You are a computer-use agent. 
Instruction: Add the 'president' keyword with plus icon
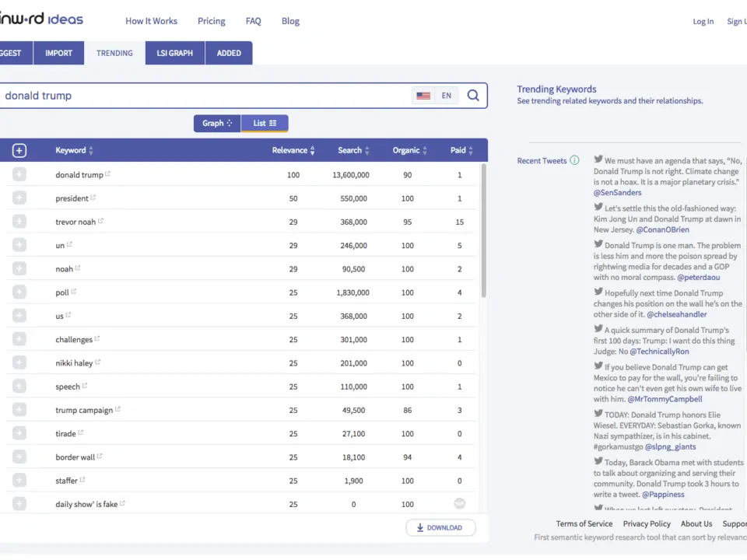coord(19,198)
